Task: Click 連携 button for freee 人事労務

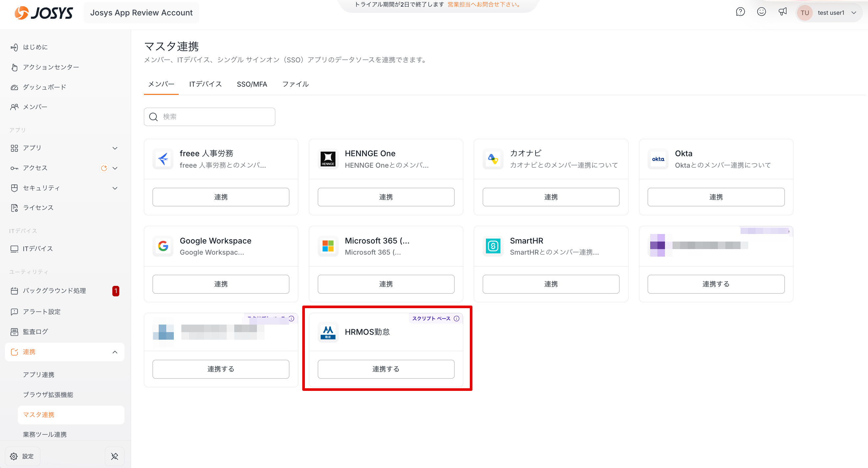Action: pos(221,197)
